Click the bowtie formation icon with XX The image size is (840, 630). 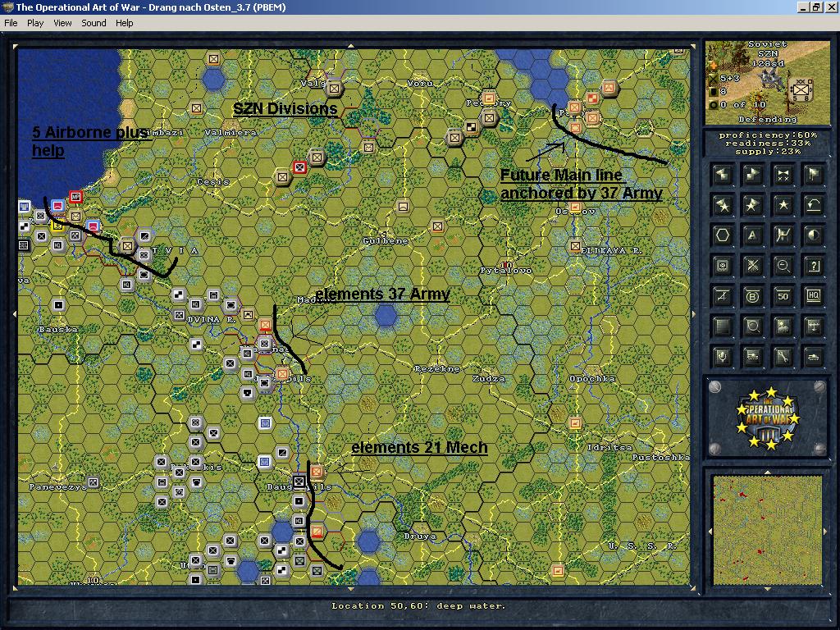coord(783,175)
